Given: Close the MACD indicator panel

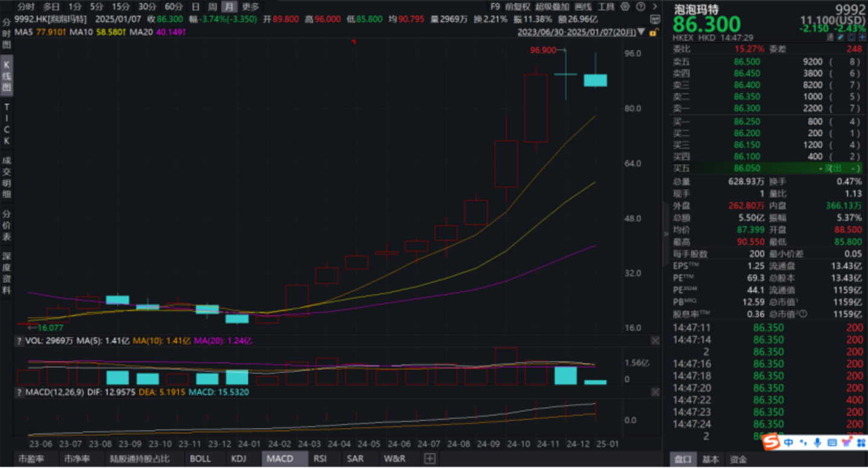Looking at the screenshot, I should pos(655,392).
